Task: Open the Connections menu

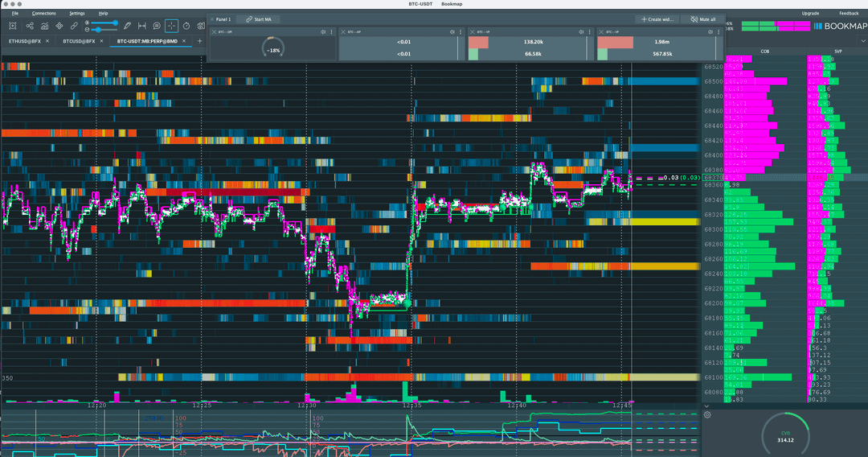Action: pos(44,14)
